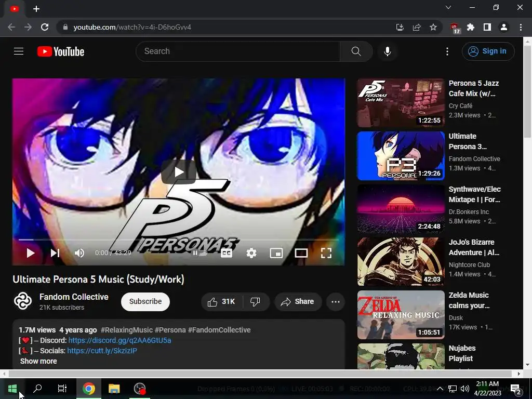Like the video with 31K likes
The image size is (532, 399).
(222, 302)
